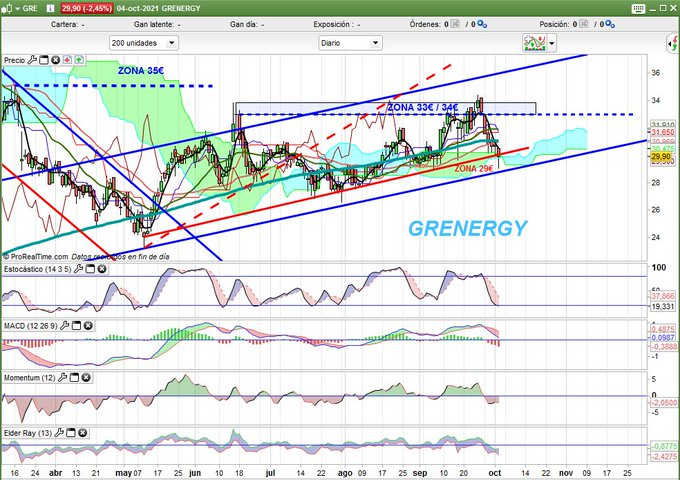Click the Elder Ray (13) label
Image resolution: width=680 pixels, height=480 pixels.
click(x=28, y=433)
